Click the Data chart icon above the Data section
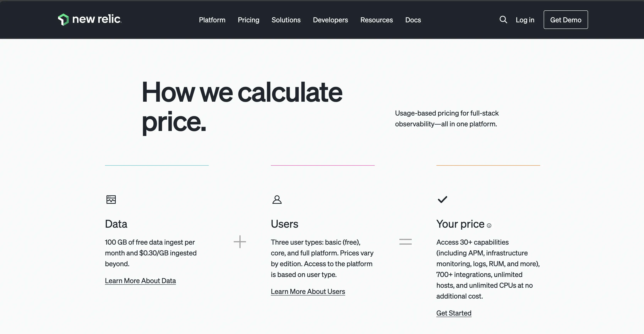Viewport: 644px width, 334px height. pyautogui.click(x=111, y=199)
